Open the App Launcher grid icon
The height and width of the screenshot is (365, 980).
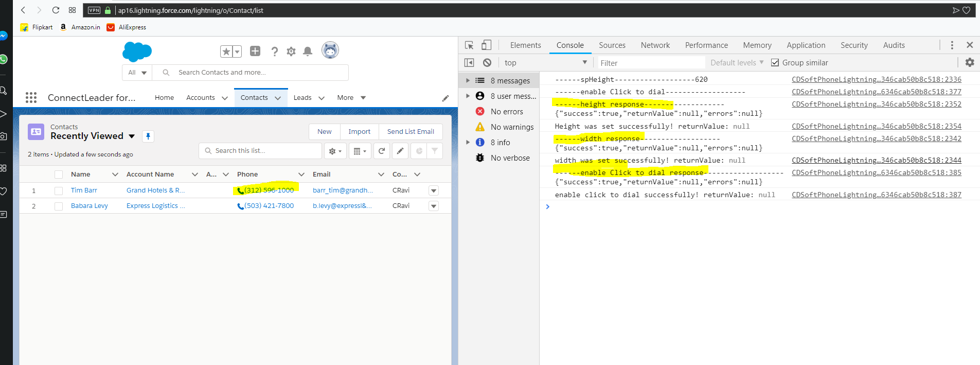(31, 97)
